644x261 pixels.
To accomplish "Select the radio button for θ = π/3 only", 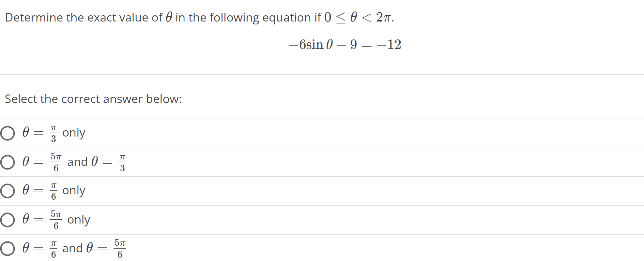I will tap(7, 133).
